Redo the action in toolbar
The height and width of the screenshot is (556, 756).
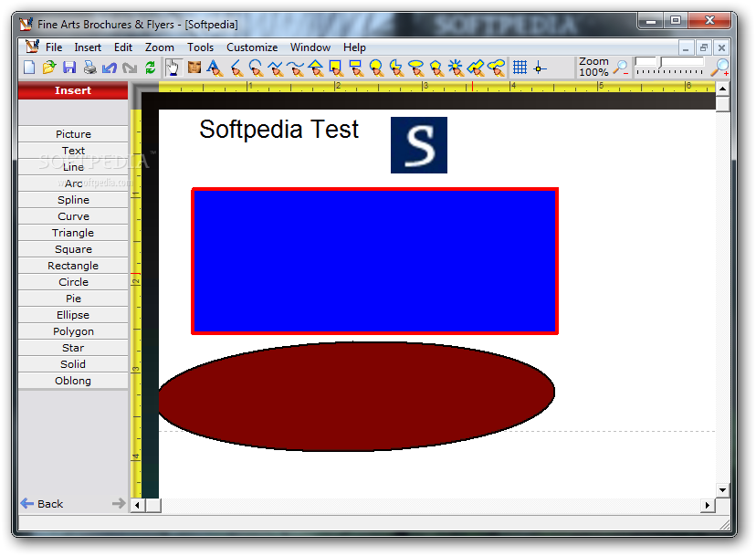(130, 68)
